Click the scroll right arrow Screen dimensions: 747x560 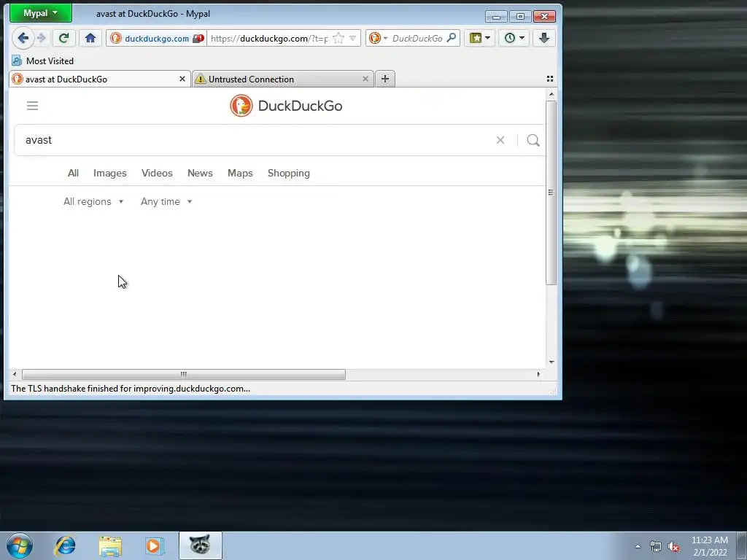click(x=539, y=375)
